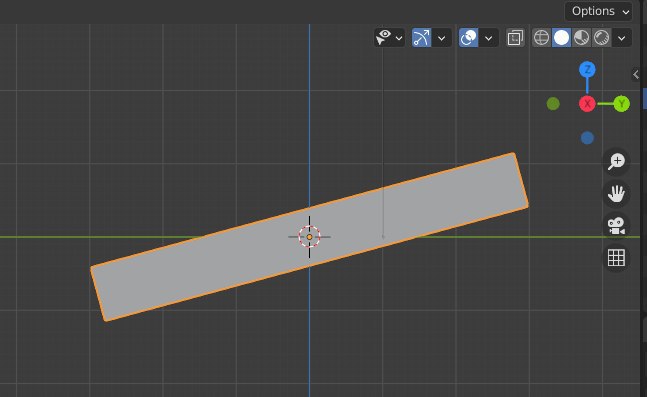The image size is (647, 397).
Task: Open the Options dropdown
Action: pyautogui.click(x=598, y=11)
